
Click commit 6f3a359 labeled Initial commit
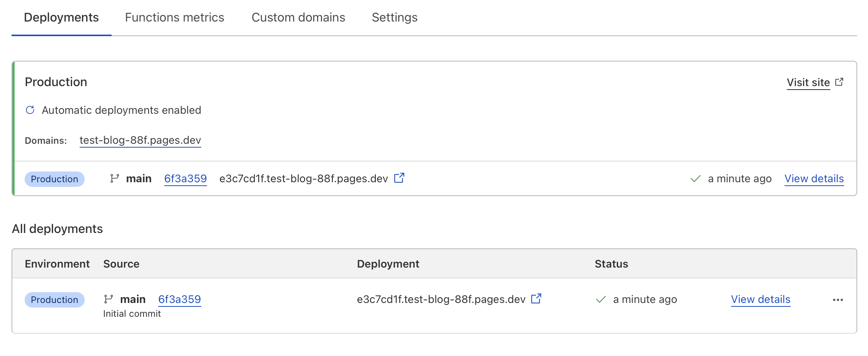tap(179, 299)
